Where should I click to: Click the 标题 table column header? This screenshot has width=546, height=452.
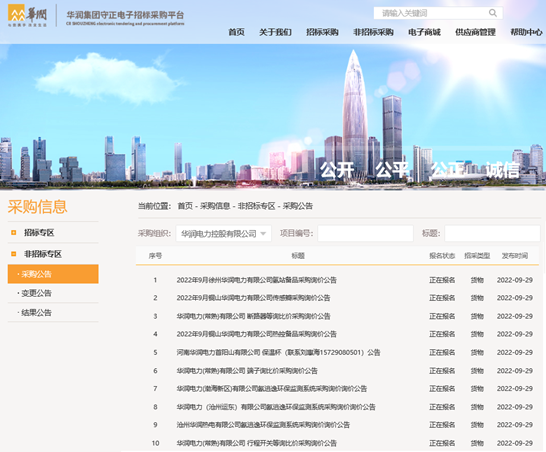[x=298, y=256]
